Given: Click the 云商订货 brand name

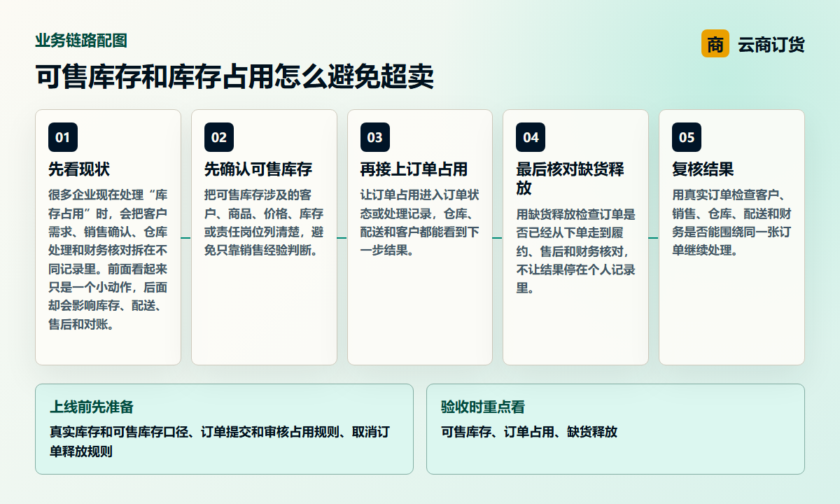Looking at the screenshot, I should 771,44.
